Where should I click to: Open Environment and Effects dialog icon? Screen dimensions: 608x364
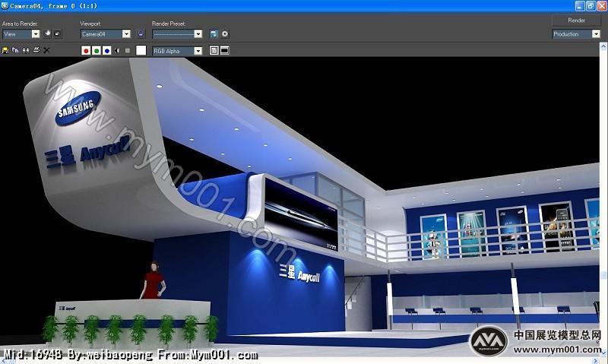pos(225,33)
